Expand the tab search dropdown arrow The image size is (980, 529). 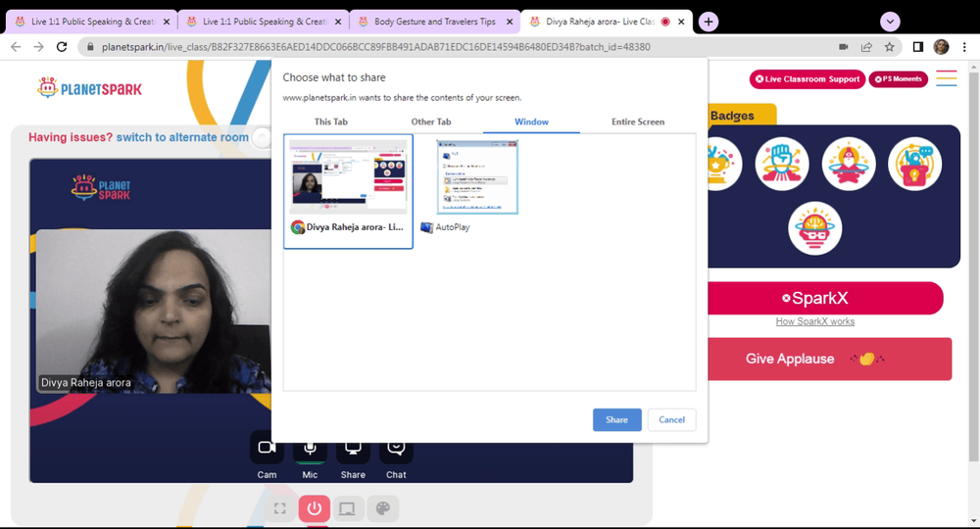click(890, 22)
